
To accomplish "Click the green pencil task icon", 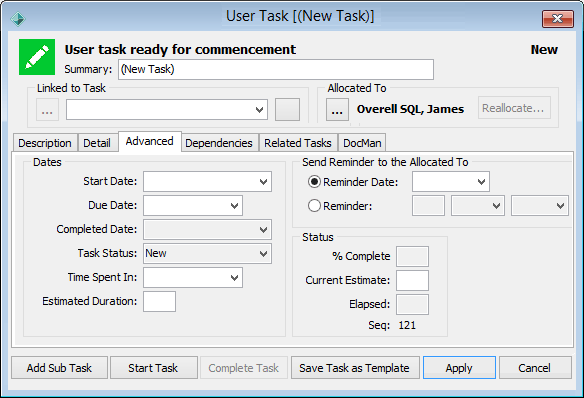I will point(37,57).
